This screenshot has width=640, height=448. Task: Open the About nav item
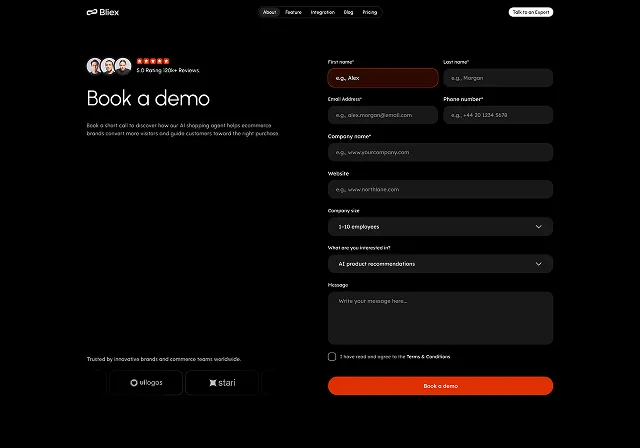pos(269,12)
